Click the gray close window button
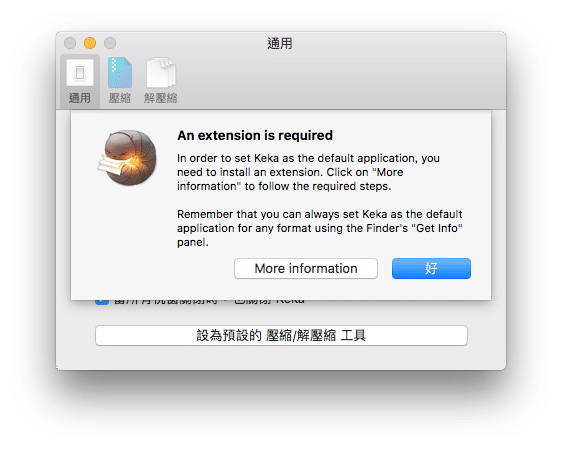562x450 pixels. coord(70,43)
